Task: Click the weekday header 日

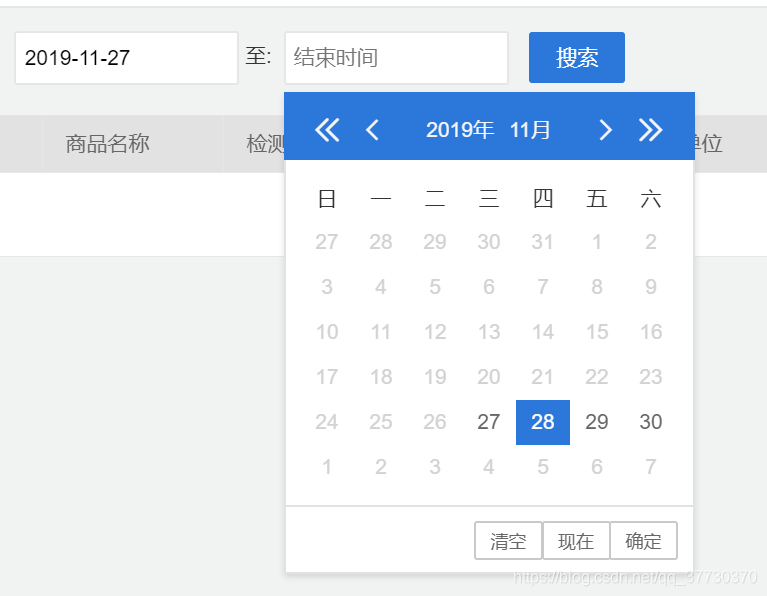Action: click(x=327, y=199)
